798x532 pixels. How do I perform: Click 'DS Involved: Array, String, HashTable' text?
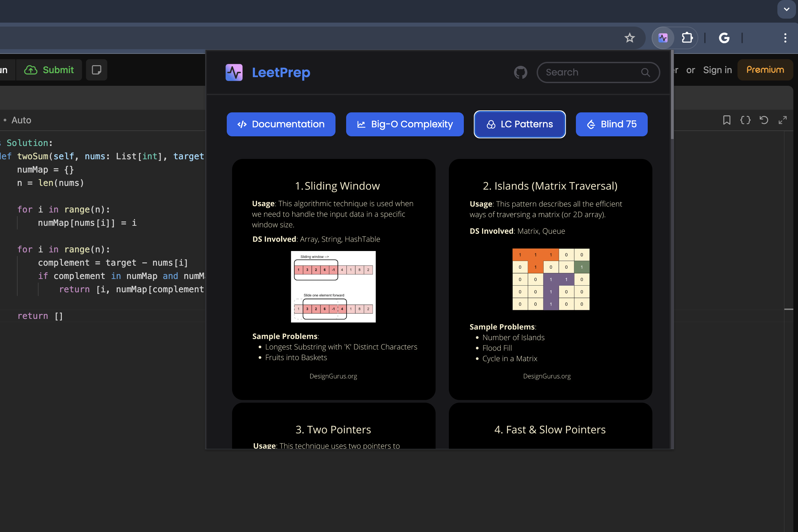pyautogui.click(x=316, y=239)
